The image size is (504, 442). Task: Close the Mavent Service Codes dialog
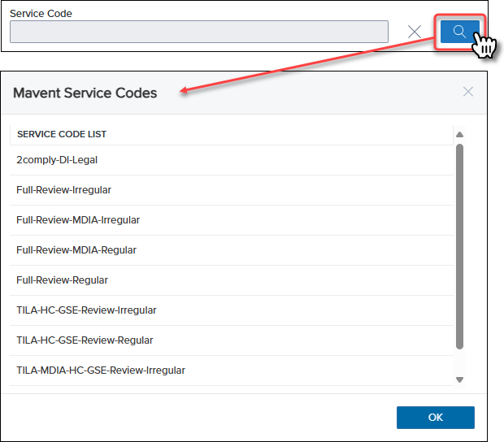pyautogui.click(x=468, y=92)
